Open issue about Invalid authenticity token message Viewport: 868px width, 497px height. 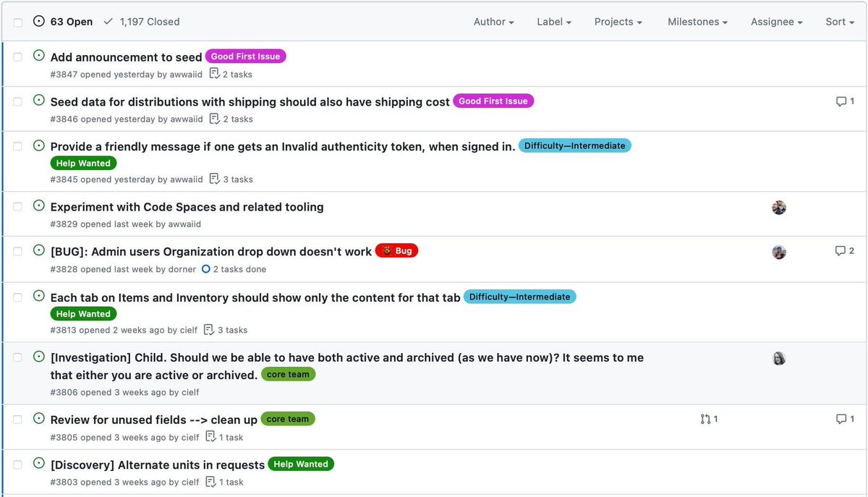point(282,145)
